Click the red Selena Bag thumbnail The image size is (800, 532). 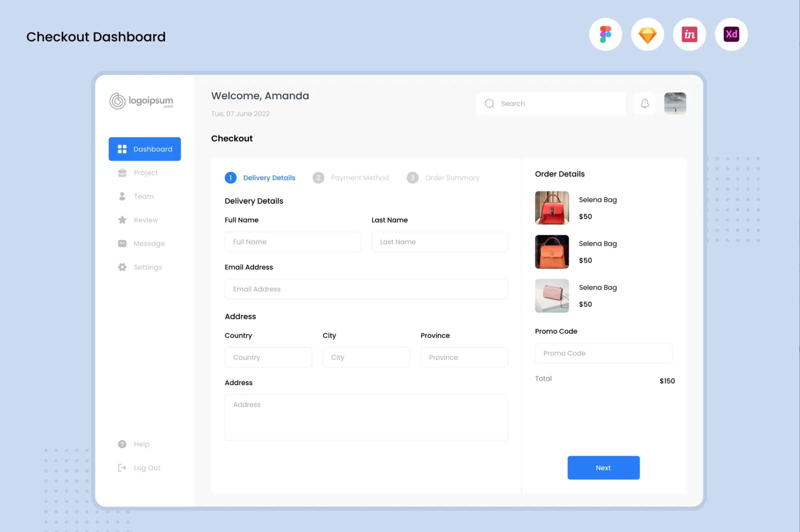point(552,208)
